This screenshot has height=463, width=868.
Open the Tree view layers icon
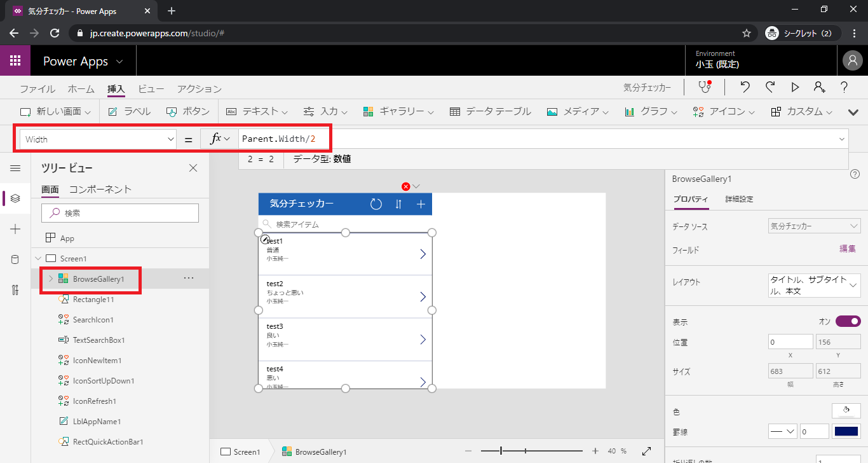pos(15,198)
